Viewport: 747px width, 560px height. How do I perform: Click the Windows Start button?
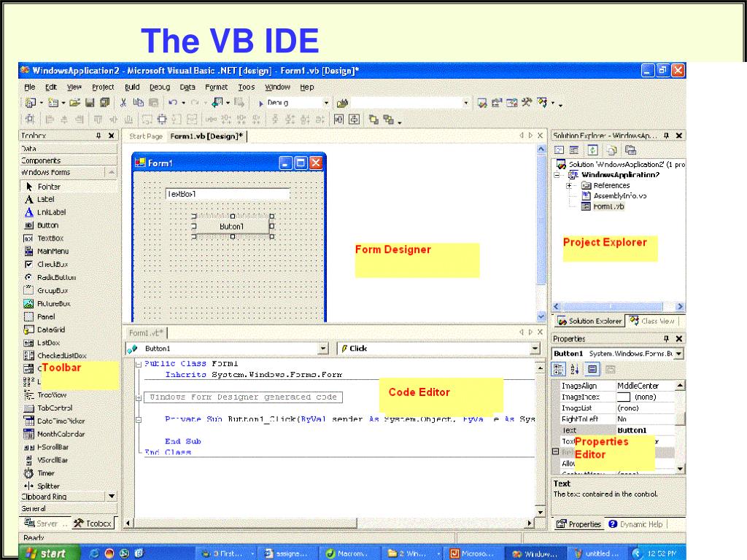49,553
